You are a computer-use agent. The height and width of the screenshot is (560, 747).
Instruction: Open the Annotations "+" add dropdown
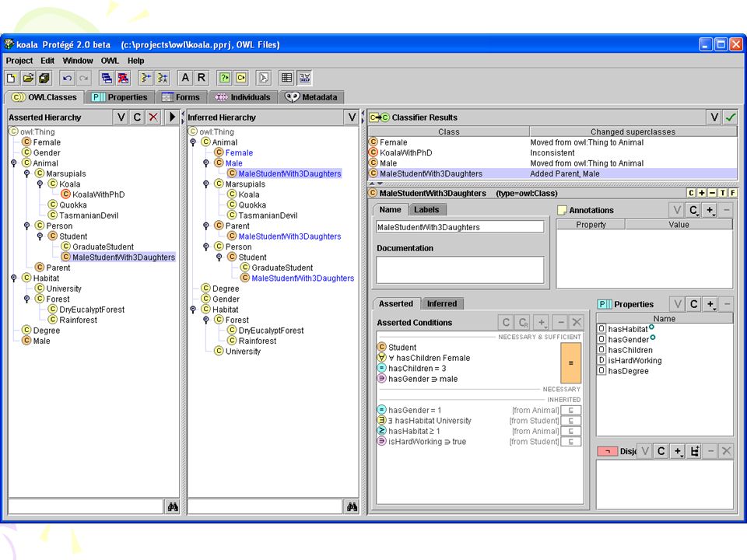710,210
